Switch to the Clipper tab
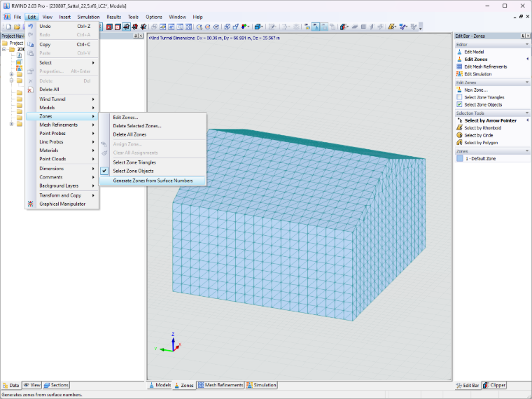Screen dimensions: 532x399 [x=494, y=385]
